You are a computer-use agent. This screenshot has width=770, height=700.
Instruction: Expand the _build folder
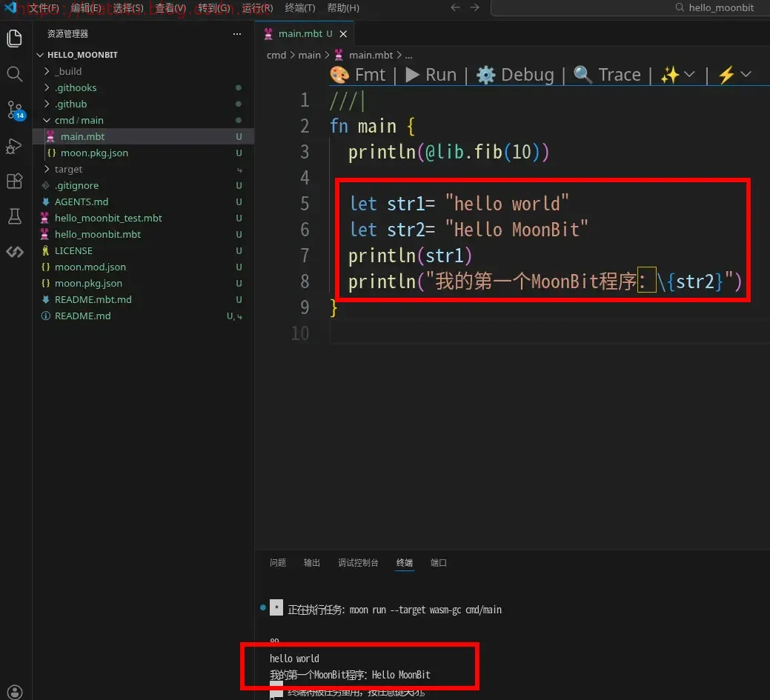[x=68, y=71]
